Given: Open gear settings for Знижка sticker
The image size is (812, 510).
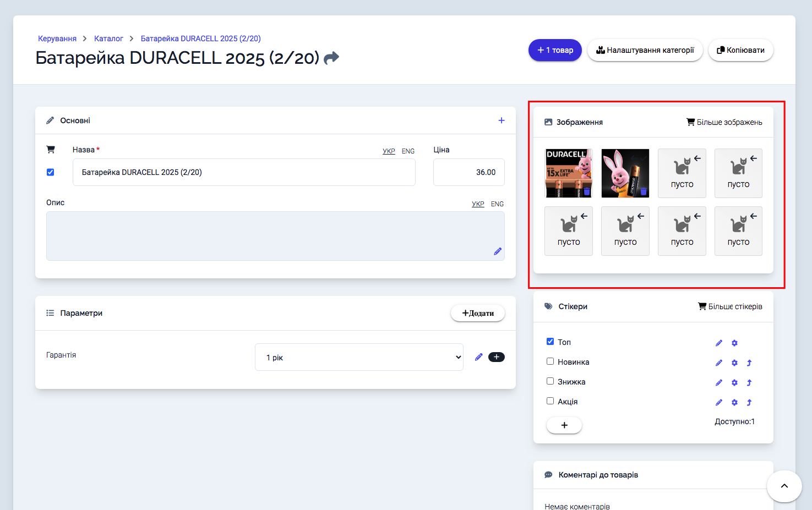Looking at the screenshot, I should coord(734,383).
